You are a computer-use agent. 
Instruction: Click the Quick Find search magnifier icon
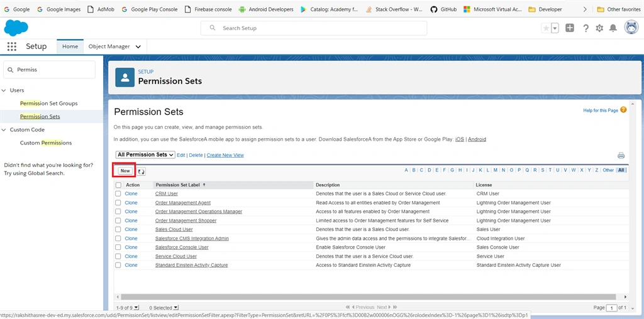click(11, 70)
